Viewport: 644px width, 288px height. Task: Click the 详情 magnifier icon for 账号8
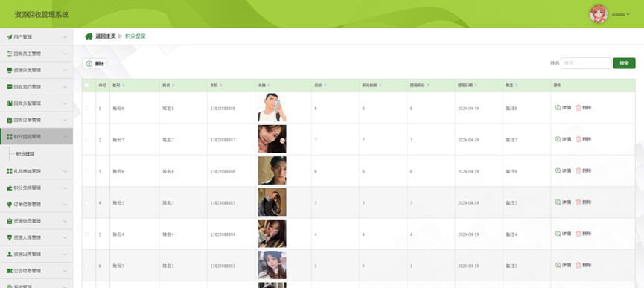point(558,108)
